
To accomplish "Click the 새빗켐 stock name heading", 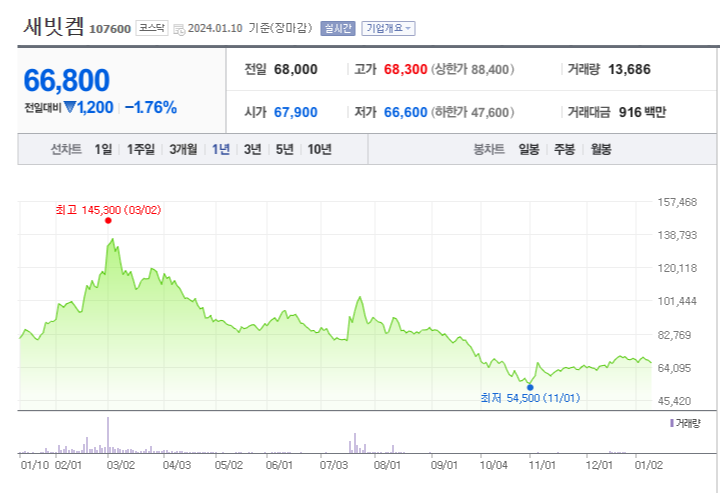I will 54,27.
